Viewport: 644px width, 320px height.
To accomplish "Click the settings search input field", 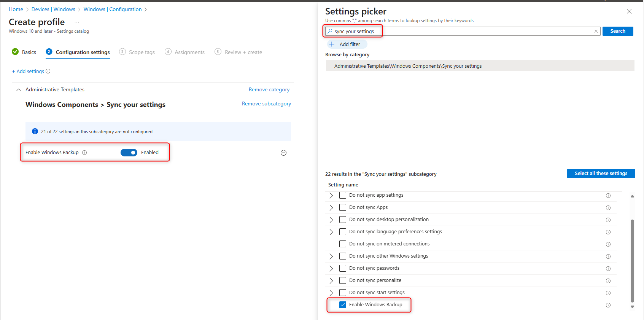I will click(462, 31).
